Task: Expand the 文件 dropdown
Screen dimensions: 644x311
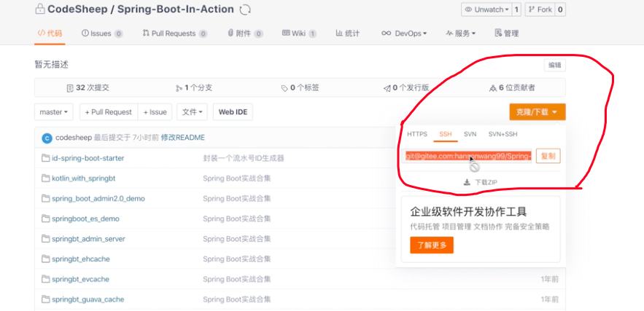Action: pyautogui.click(x=193, y=112)
